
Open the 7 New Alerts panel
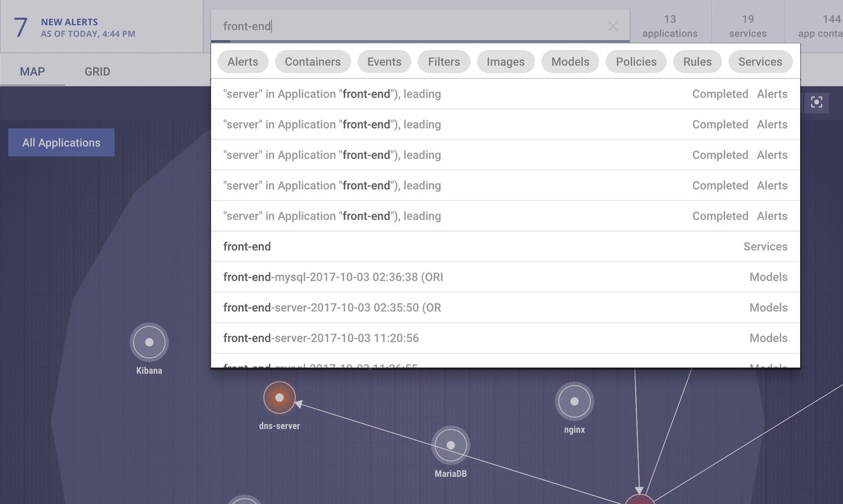101,26
